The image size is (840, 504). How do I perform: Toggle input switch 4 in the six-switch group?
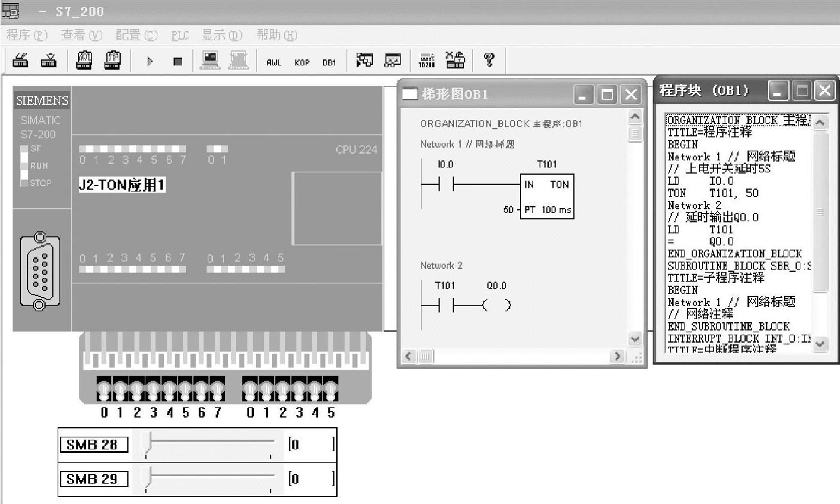click(x=315, y=389)
